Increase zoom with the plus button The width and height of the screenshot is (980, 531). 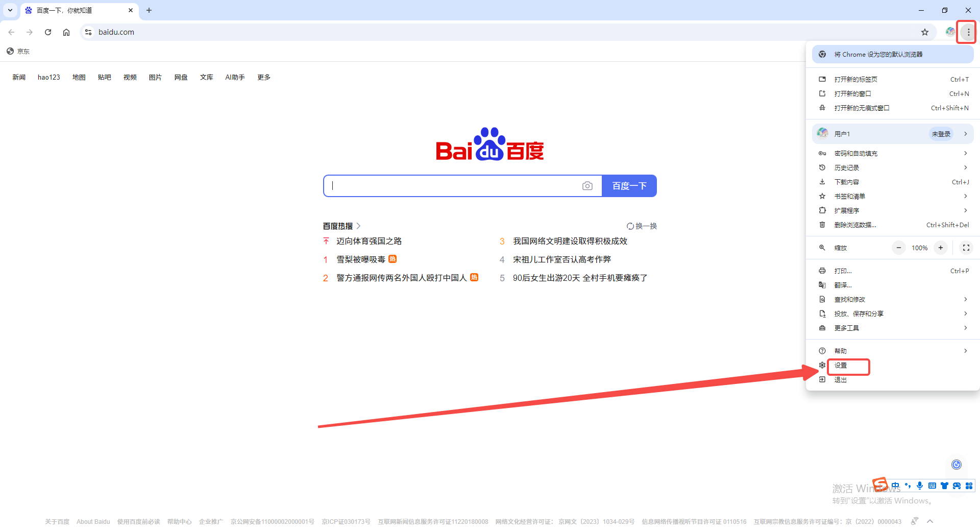[941, 248]
